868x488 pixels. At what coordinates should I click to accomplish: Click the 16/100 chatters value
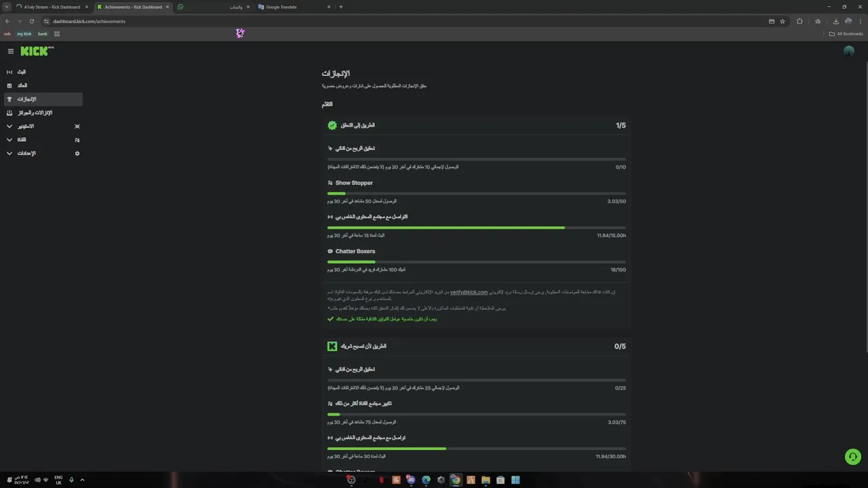[x=618, y=270]
